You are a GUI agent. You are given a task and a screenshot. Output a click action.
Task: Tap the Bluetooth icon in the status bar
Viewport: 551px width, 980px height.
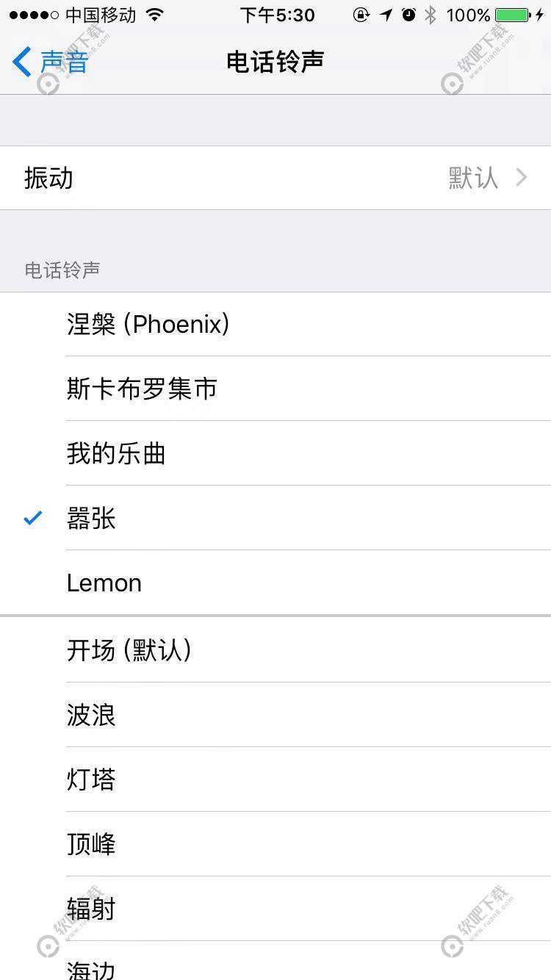pos(429,15)
